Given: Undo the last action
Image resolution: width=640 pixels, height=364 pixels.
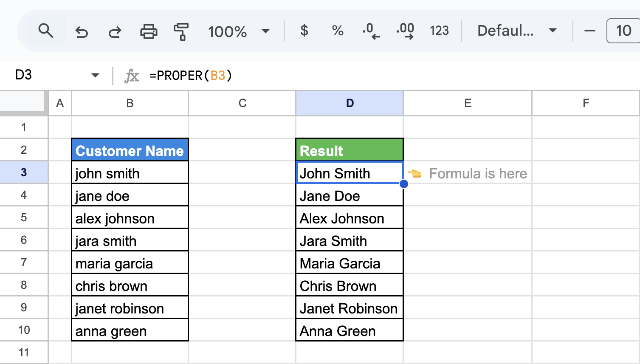Looking at the screenshot, I should (81, 31).
